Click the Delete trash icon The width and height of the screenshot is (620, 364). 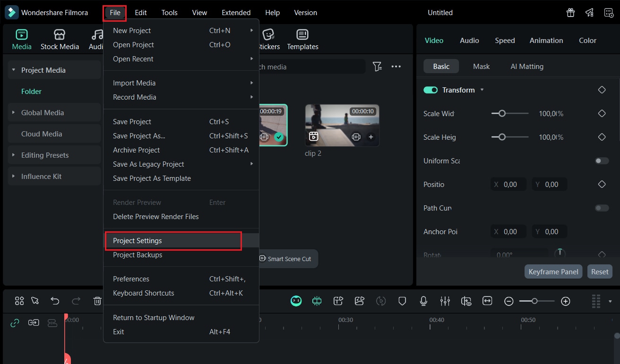point(97,301)
